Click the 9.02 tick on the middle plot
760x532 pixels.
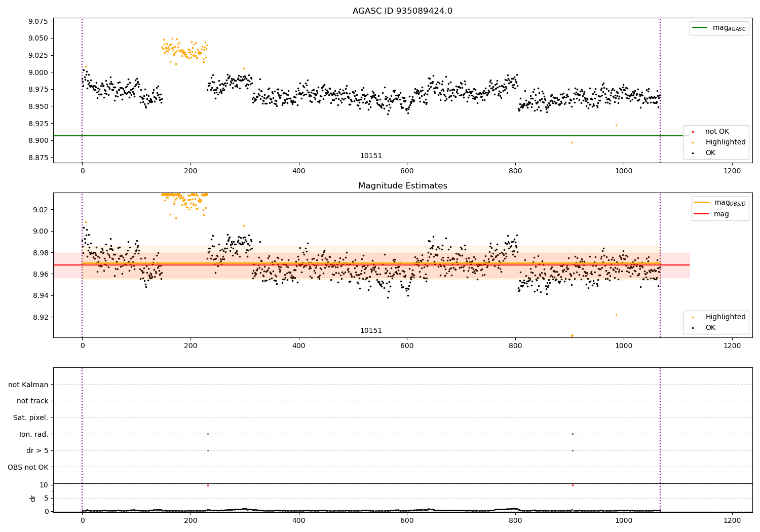tap(40, 210)
